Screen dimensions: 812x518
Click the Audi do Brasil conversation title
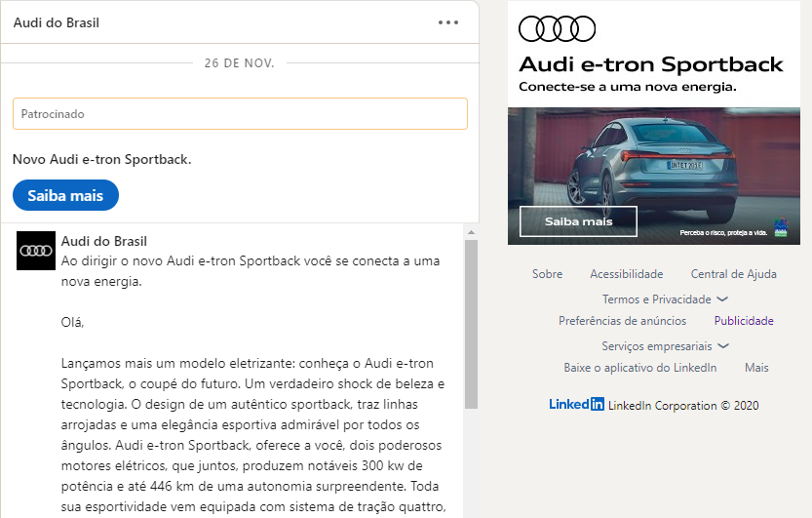57,22
